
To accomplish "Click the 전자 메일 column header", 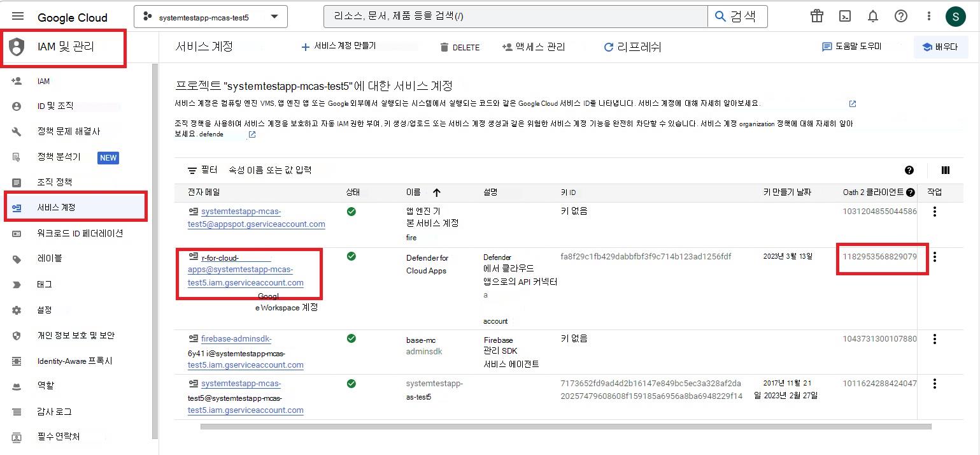I will (204, 192).
